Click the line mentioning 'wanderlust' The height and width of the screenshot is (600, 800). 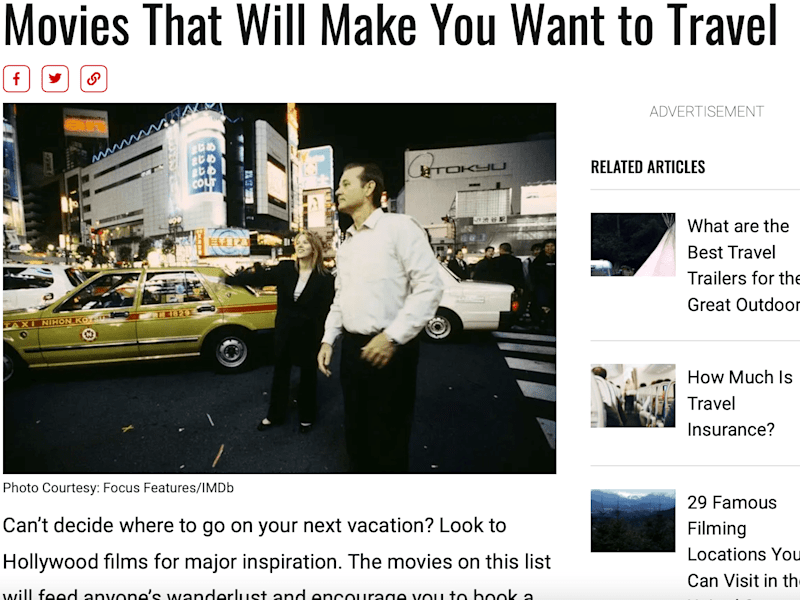(268, 594)
